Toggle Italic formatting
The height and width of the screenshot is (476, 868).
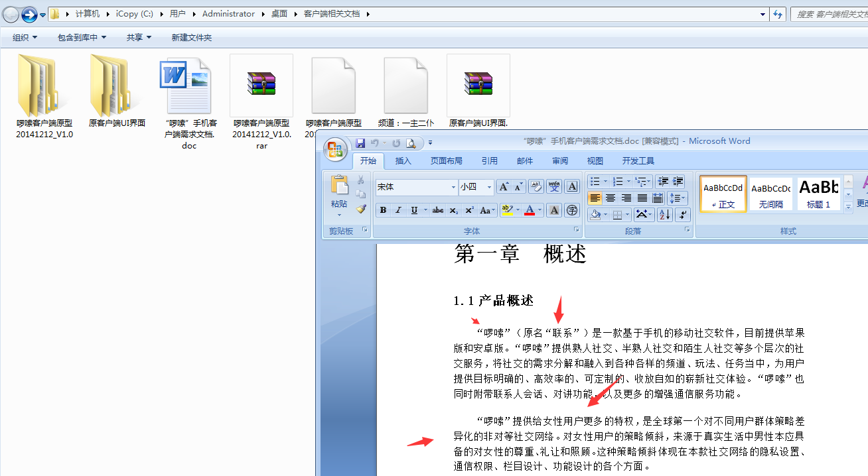(x=398, y=210)
